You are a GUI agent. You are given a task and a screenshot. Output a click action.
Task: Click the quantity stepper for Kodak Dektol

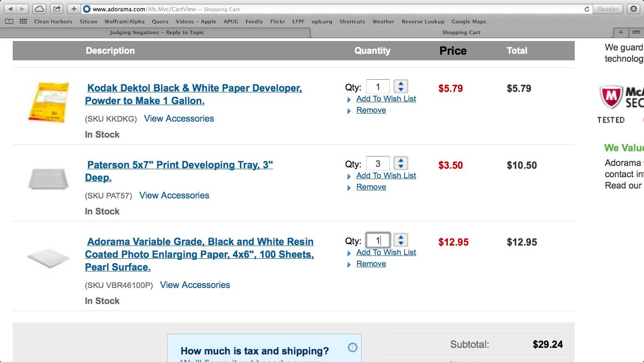pos(401,87)
